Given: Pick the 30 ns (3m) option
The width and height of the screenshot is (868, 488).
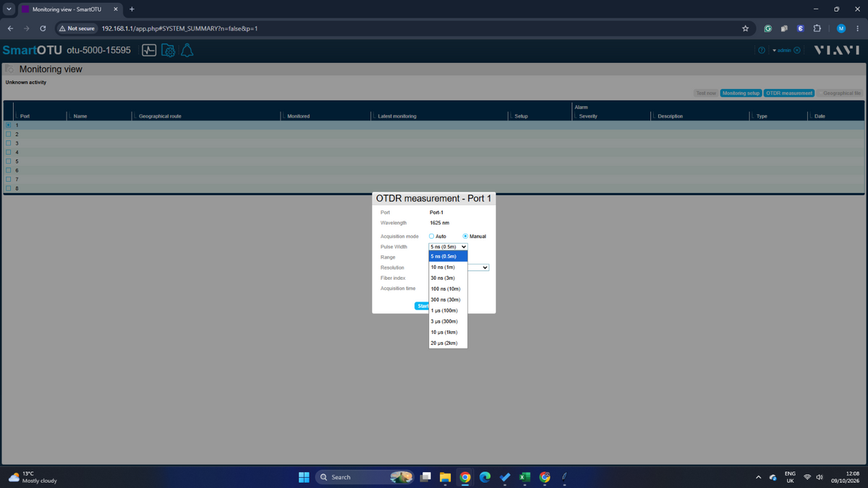Looking at the screenshot, I should tap(448, 278).
